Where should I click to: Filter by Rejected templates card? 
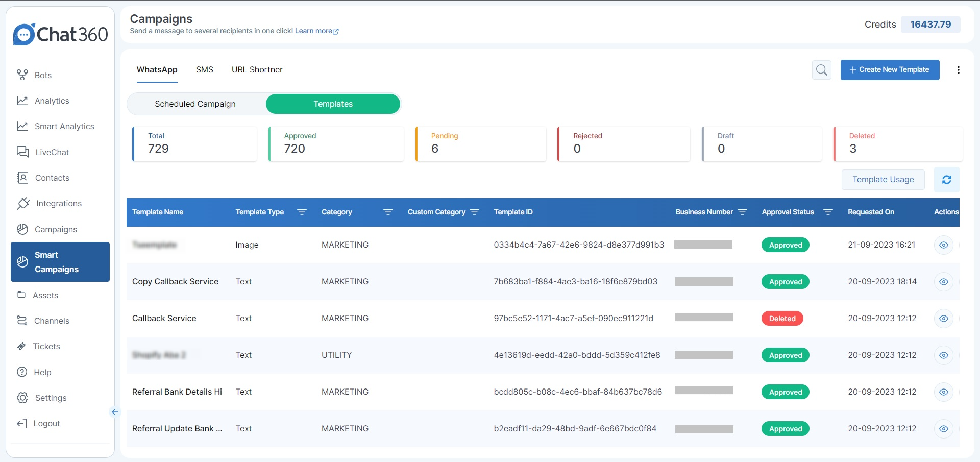click(x=624, y=144)
